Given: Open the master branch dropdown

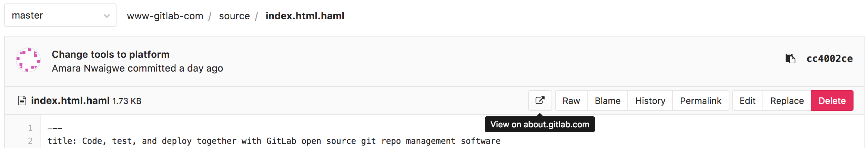Looking at the screenshot, I should pos(60,15).
